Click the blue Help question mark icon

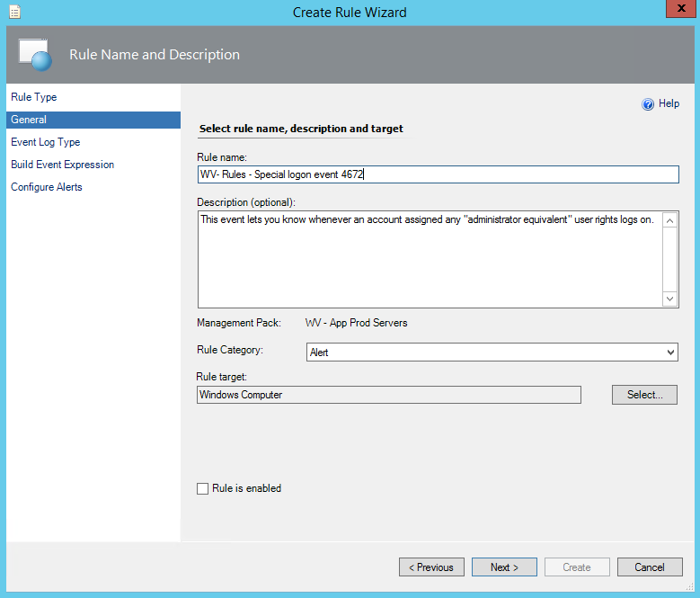pyautogui.click(x=647, y=104)
